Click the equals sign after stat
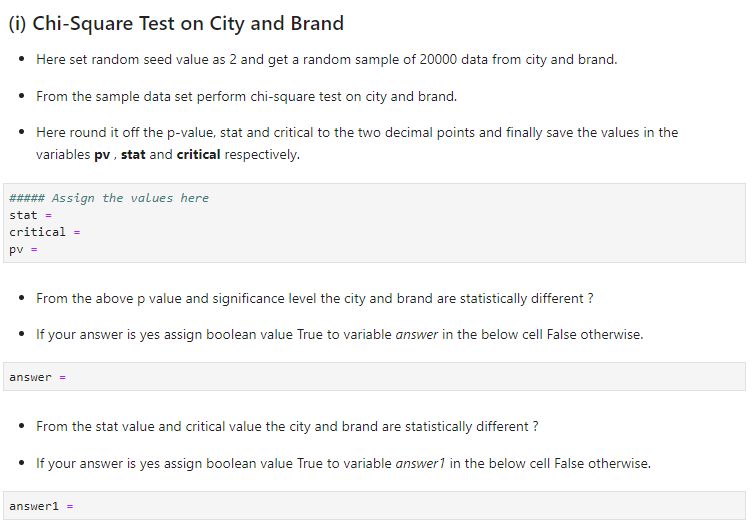Image resolution: width=754 pixels, height=525 pixels. click(48, 215)
